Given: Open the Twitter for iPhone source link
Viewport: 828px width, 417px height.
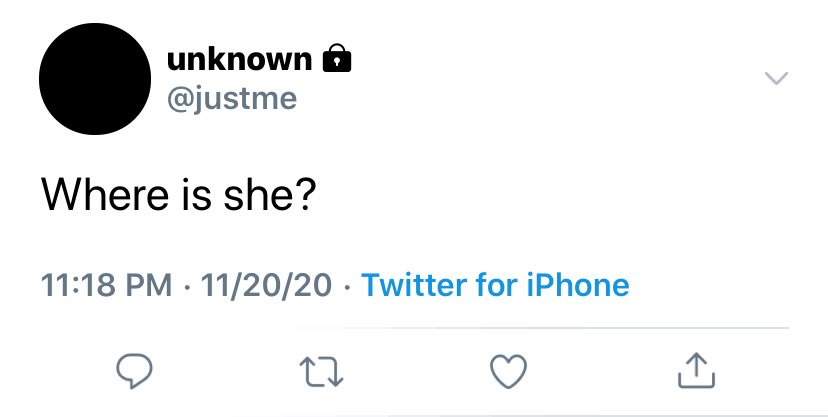Looking at the screenshot, I should click(x=495, y=285).
